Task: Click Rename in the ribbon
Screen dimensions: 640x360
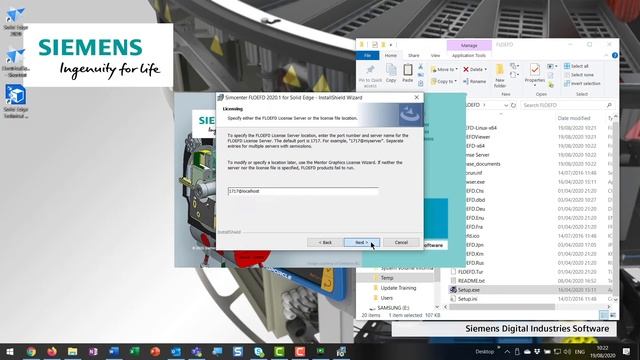Action: click(474, 82)
